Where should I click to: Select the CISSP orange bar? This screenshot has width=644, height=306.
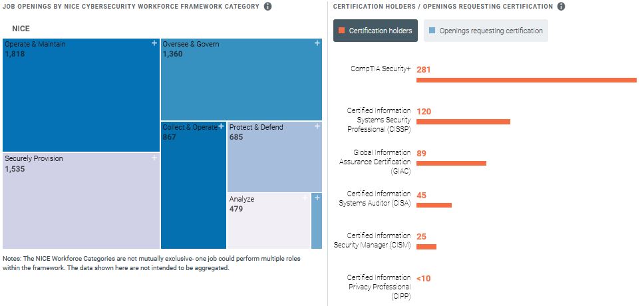point(463,122)
